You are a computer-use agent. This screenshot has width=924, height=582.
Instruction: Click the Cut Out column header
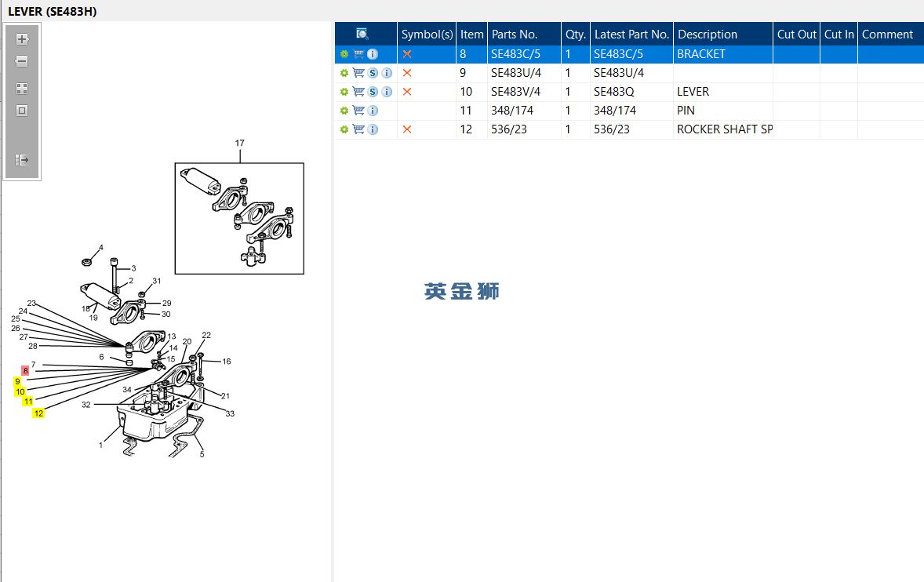coord(796,35)
